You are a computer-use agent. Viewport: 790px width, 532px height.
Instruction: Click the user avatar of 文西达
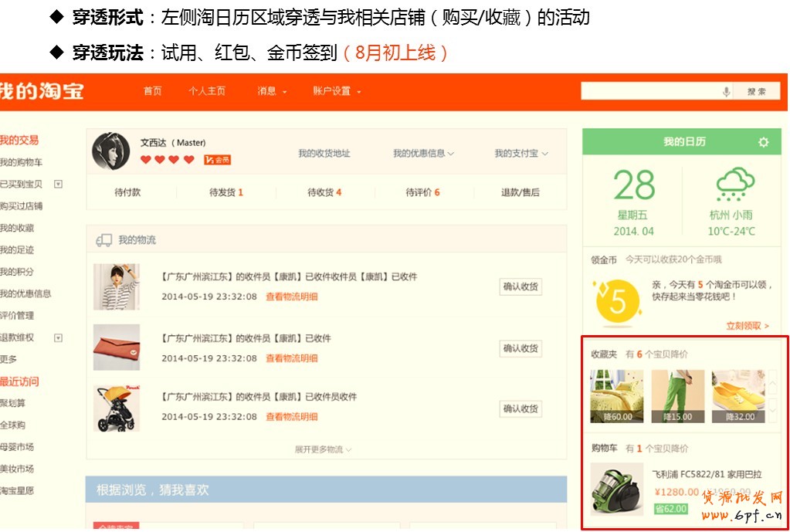(x=110, y=151)
